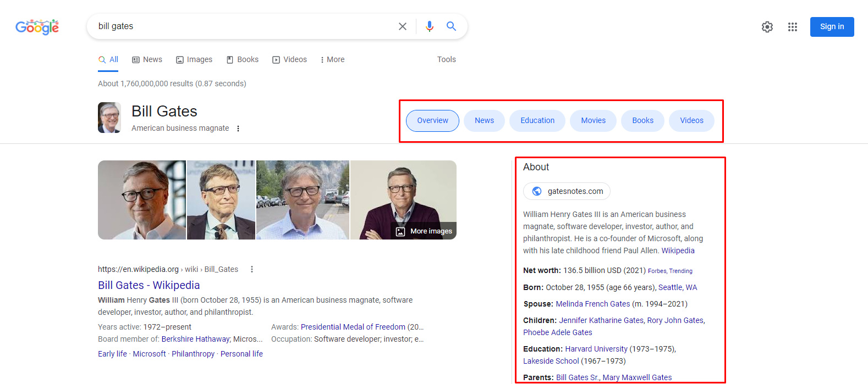Open Phoebe Adele Gates link
868x384 pixels.
[x=558, y=332]
